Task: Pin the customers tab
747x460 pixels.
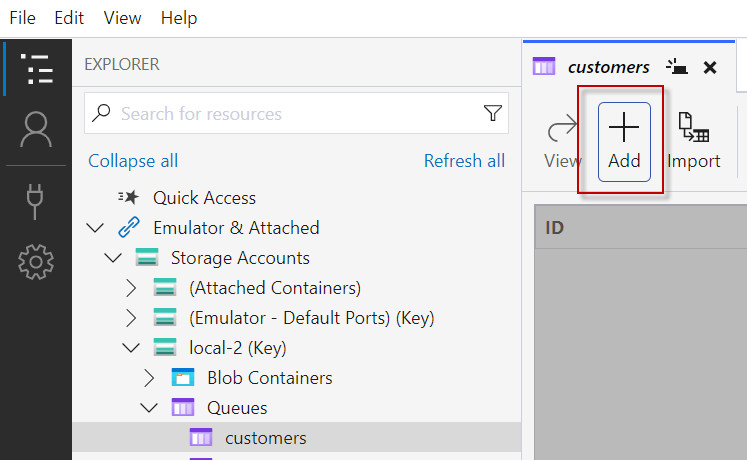Action: [678, 67]
